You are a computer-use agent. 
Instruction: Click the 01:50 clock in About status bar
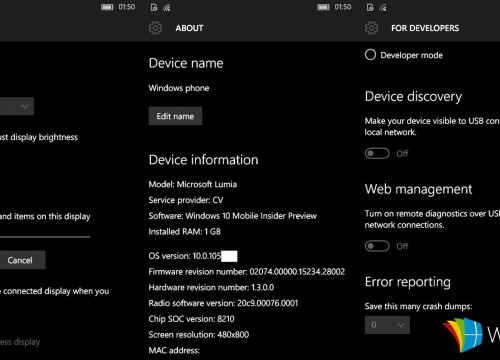click(343, 7)
